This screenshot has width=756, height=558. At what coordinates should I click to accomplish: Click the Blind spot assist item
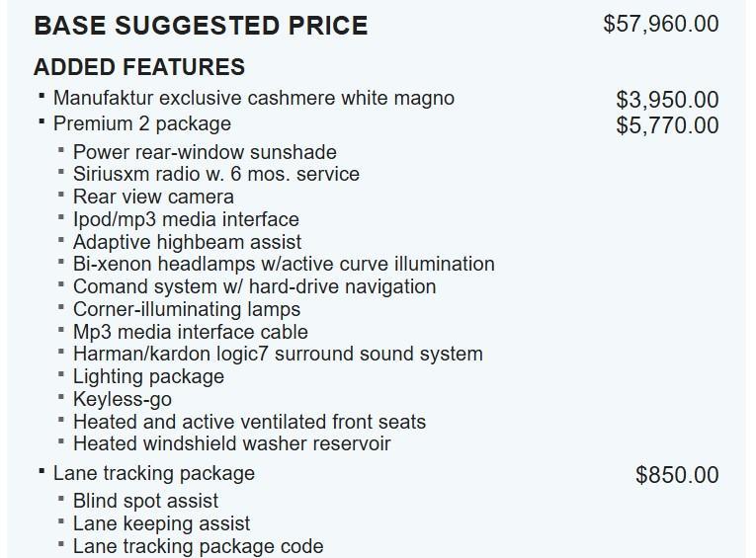tap(145, 501)
